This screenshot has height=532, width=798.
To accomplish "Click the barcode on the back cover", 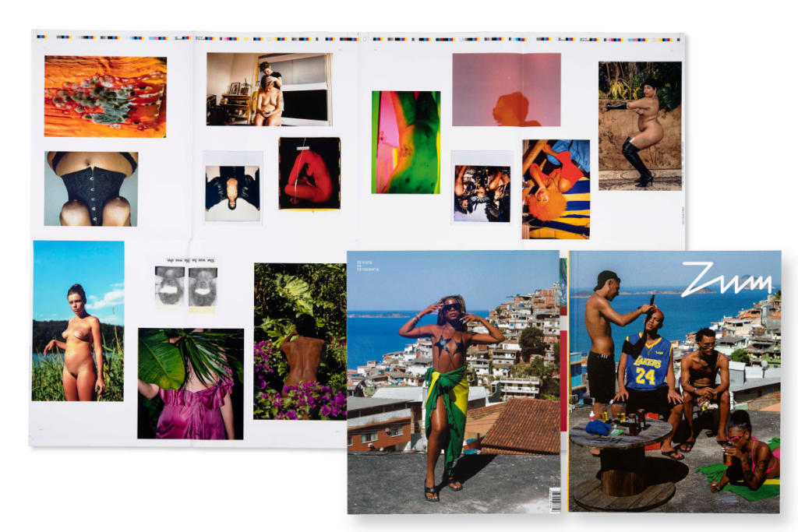I will (554, 499).
